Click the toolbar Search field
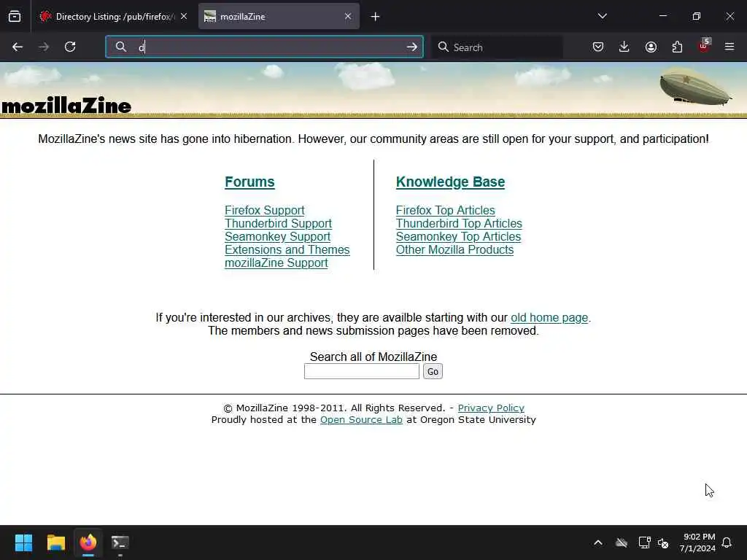Viewport: 747px width, 560px height. pos(498,47)
